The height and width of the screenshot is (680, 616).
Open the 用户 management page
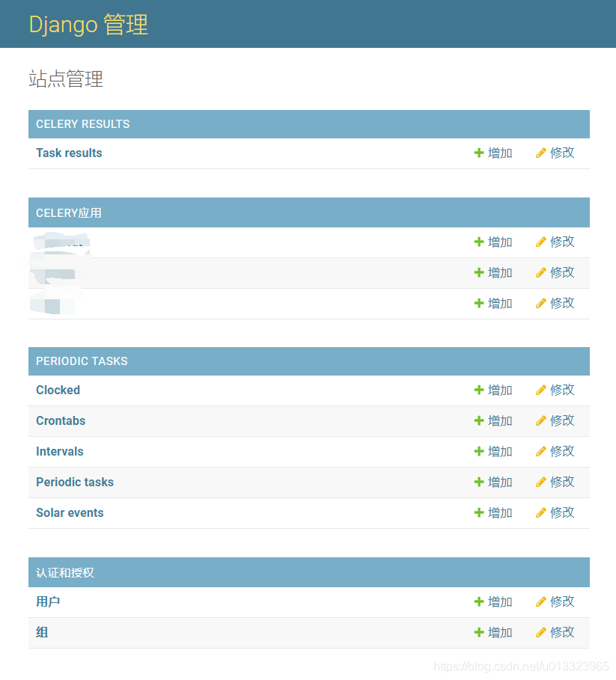point(48,601)
